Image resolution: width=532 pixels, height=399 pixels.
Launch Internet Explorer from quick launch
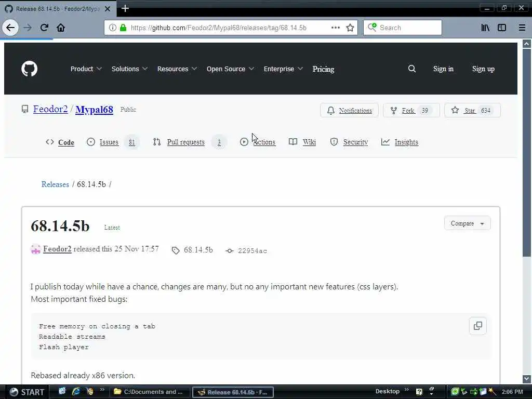pos(76,392)
